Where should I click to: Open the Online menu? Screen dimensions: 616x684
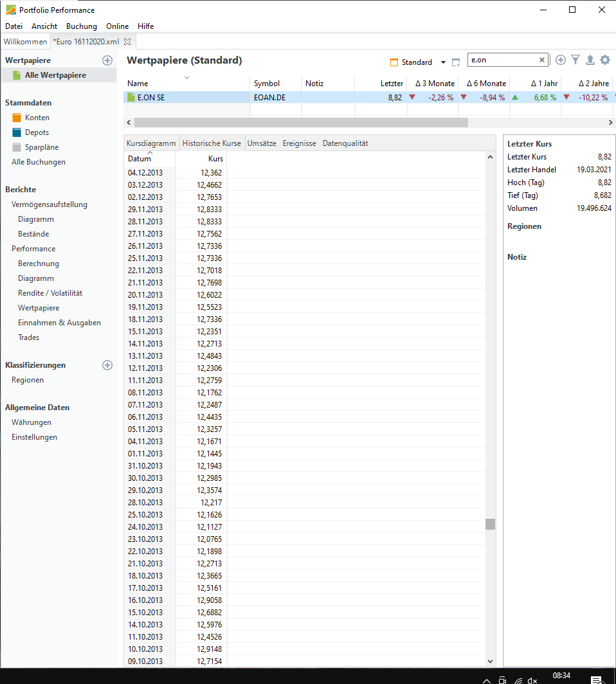coord(118,26)
